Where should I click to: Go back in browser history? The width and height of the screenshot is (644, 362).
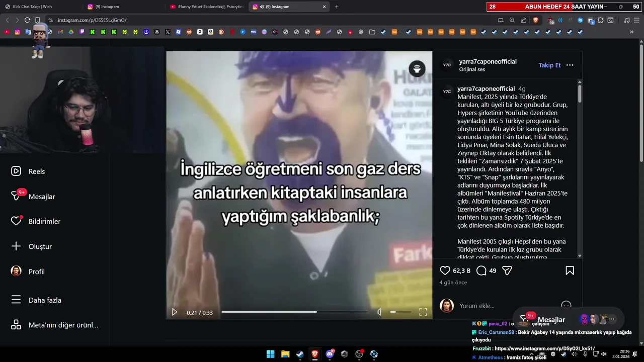(7, 20)
